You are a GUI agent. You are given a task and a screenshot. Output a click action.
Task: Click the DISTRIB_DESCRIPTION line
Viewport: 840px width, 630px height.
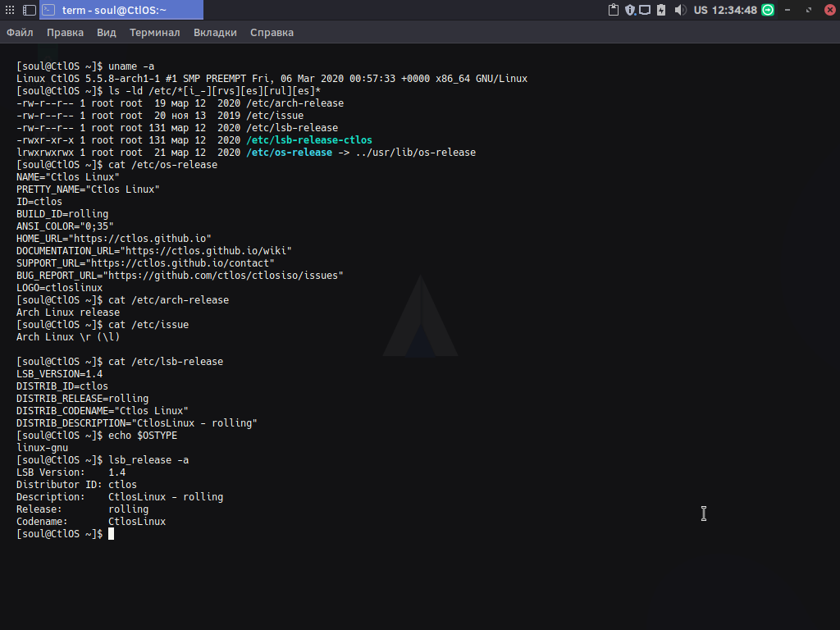pos(137,424)
